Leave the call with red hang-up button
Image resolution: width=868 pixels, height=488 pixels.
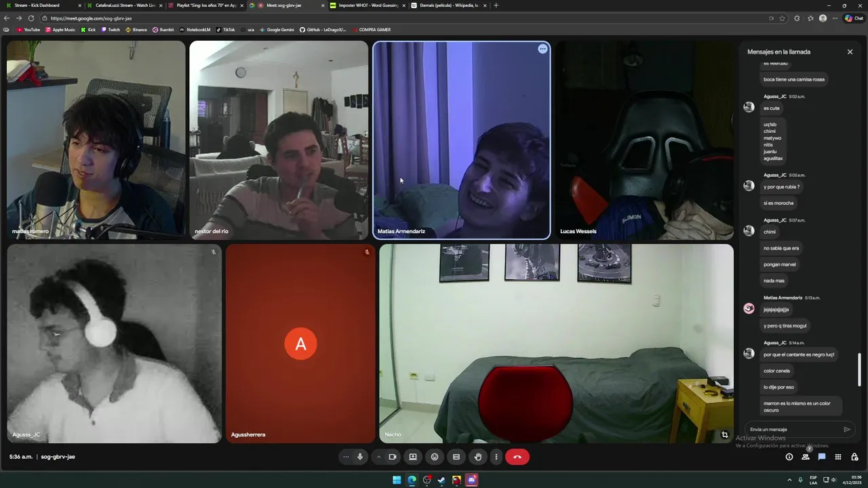pyautogui.click(x=517, y=457)
